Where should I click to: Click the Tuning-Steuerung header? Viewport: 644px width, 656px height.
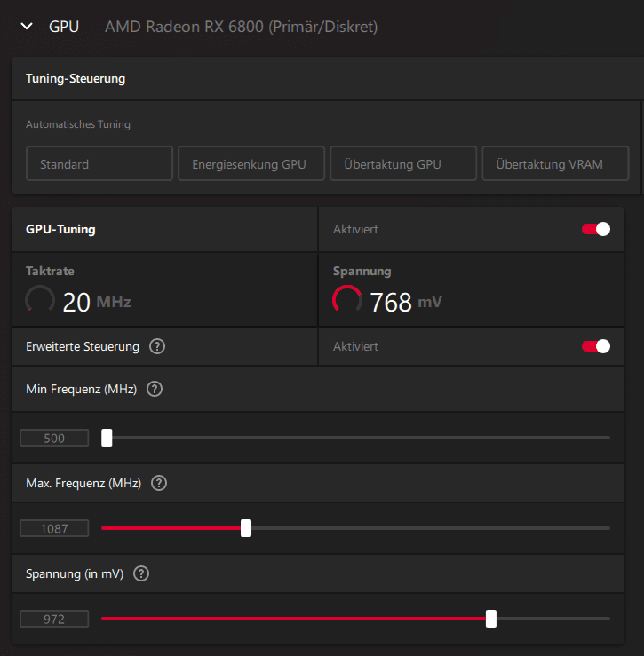[76, 78]
